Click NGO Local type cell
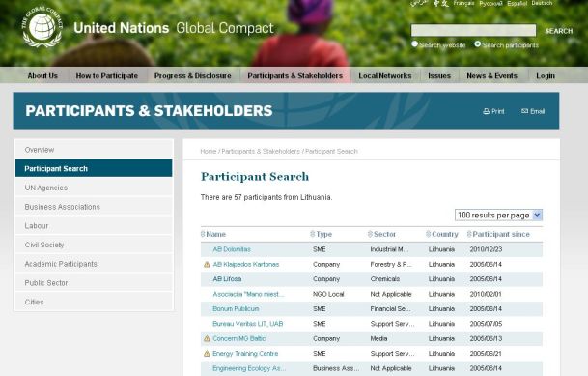Viewport: 588px width, 376px height. 328,294
